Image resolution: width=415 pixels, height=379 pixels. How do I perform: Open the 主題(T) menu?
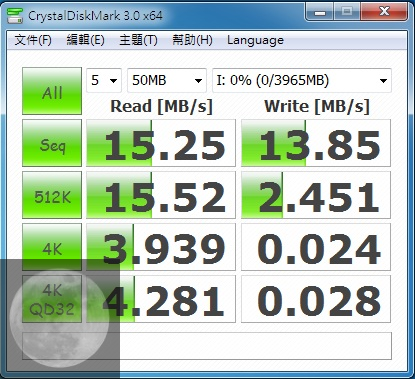tap(138, 40)
